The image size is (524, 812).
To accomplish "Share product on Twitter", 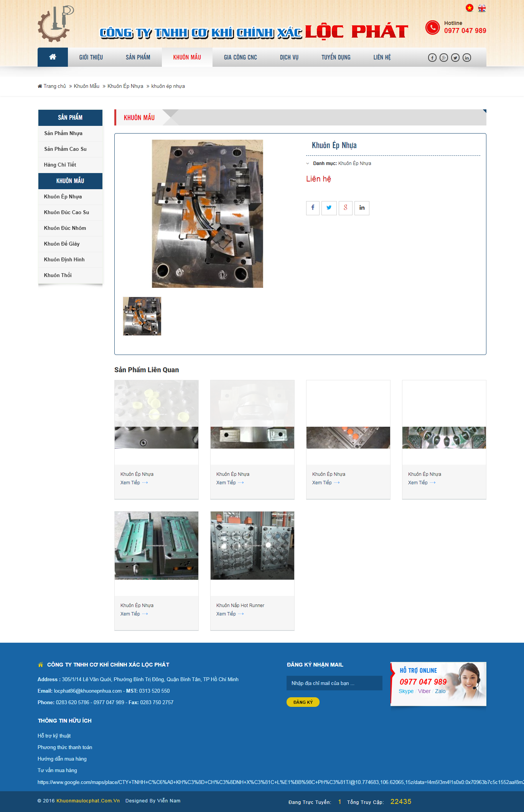I will 329,208.
